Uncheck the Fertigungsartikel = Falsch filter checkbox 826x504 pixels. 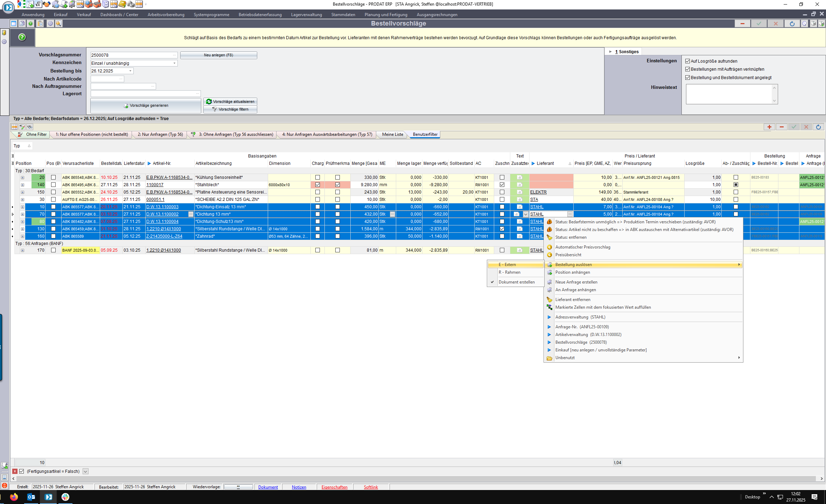coord(22,471)
